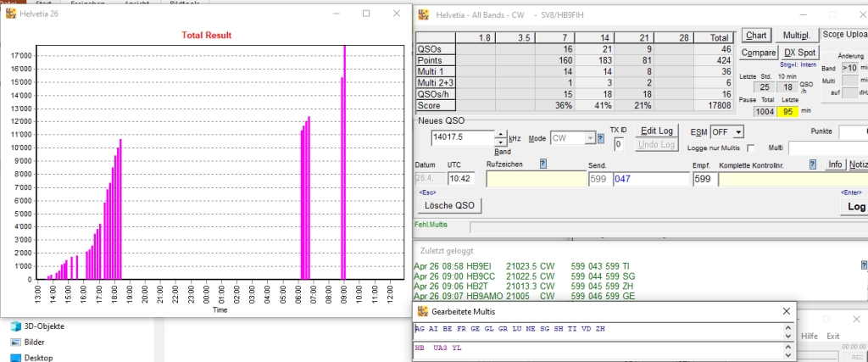Image resolution: width=868 pixels, height=362 pixels.
Task: Minimize the Helvetia 26 chart window
Action: [x=337, y=14]
